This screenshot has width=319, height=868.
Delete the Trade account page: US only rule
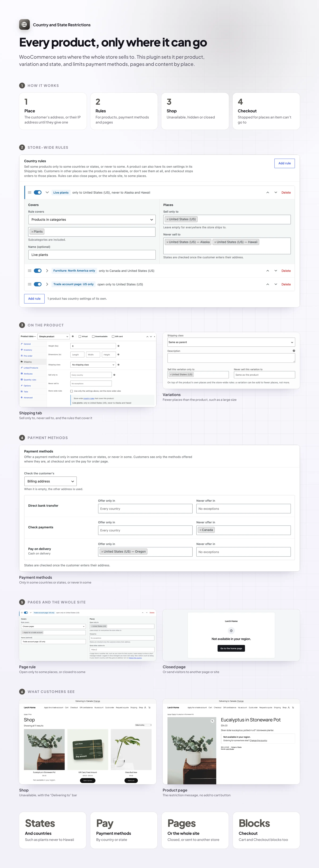[x=286, y=284]
